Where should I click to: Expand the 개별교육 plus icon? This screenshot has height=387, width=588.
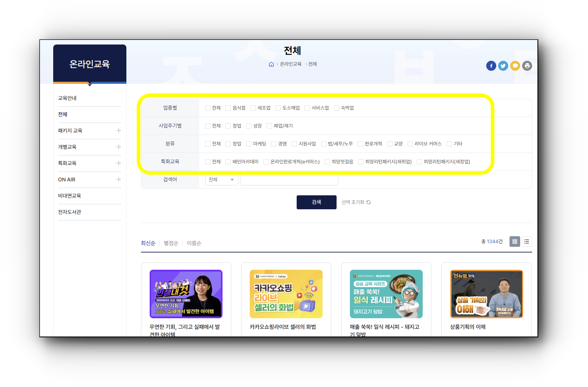[x=118, y=147]
